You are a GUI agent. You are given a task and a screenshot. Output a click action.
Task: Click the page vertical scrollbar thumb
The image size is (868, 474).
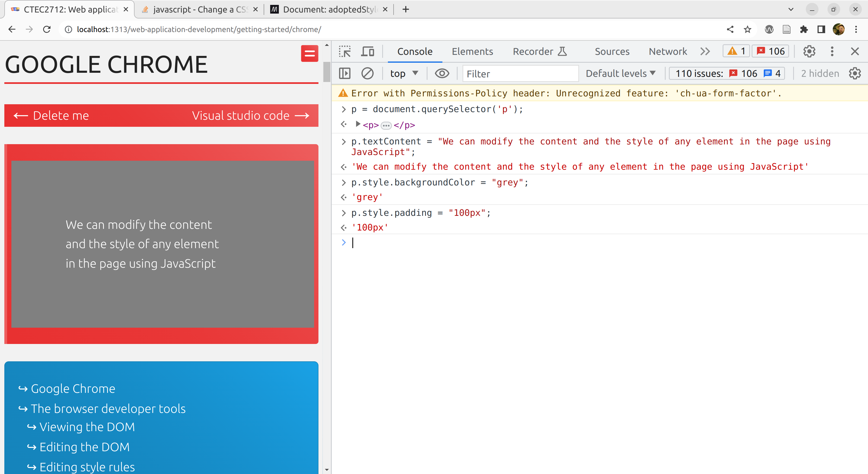327,72
